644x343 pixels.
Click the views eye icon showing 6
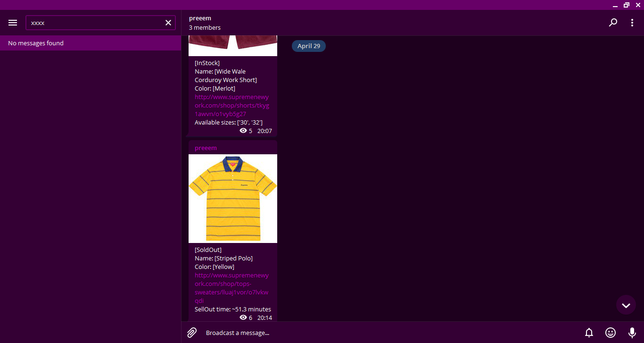(243, 318)
